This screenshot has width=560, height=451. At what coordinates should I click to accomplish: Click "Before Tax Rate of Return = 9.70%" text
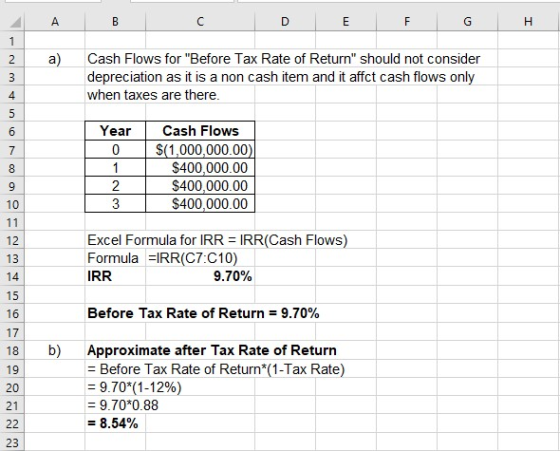pyautogui.click(x=203, y=313)
